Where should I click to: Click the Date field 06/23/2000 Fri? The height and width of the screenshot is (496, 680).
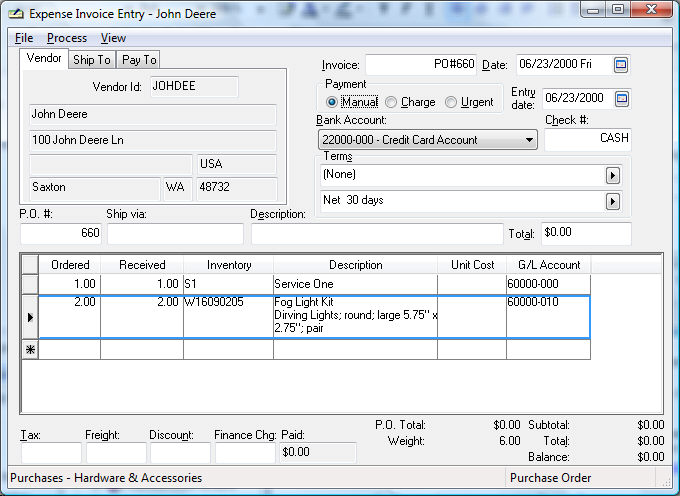pyautogui.click(x=564, y=65)
